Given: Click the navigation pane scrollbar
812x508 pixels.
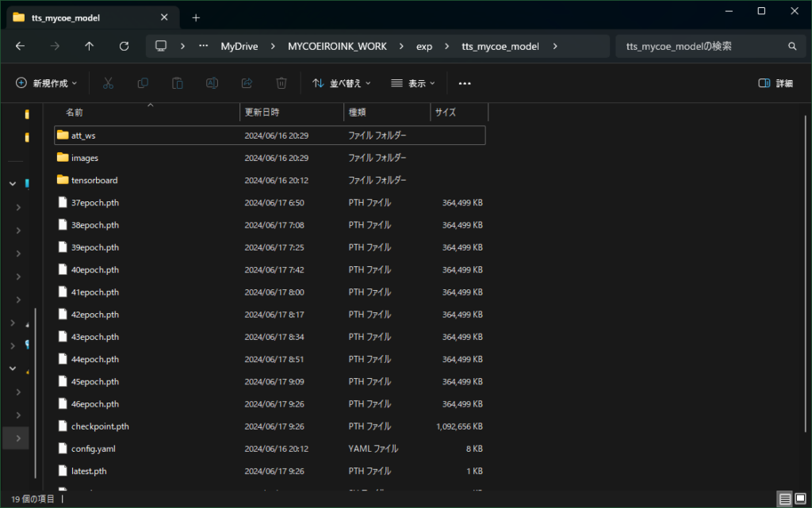Looking at the screenshot, I should coord(35,393).
